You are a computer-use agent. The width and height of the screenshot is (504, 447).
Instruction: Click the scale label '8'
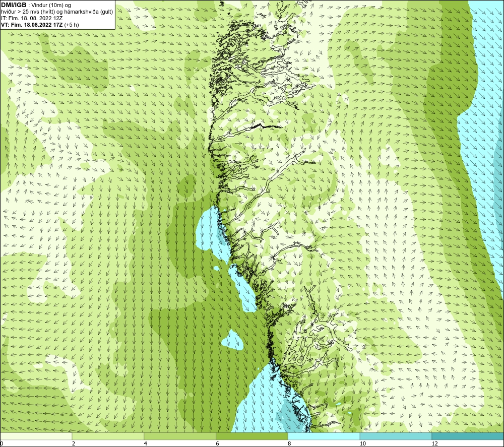coord(290,443)
